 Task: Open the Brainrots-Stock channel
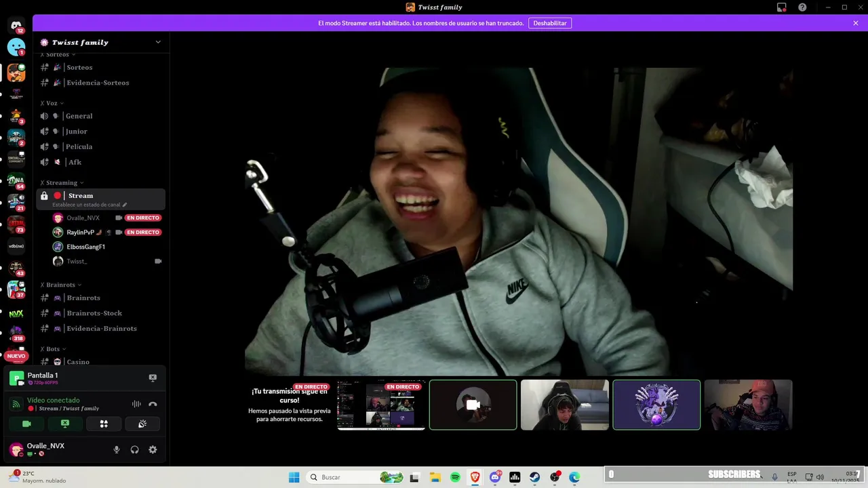[x=100, y=313]
